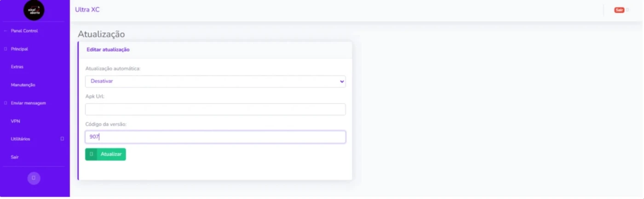Focus the Apk Url input field

(x=215, y=109)
